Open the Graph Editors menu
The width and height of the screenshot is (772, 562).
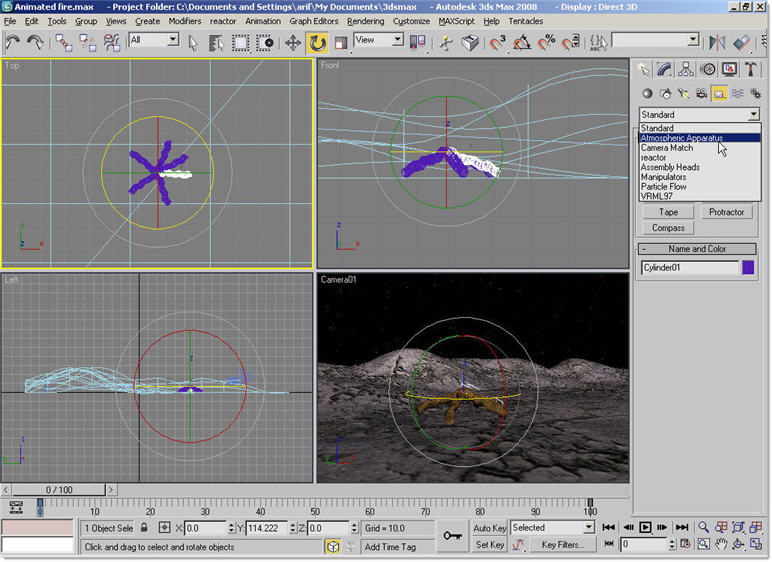[314, 21]
